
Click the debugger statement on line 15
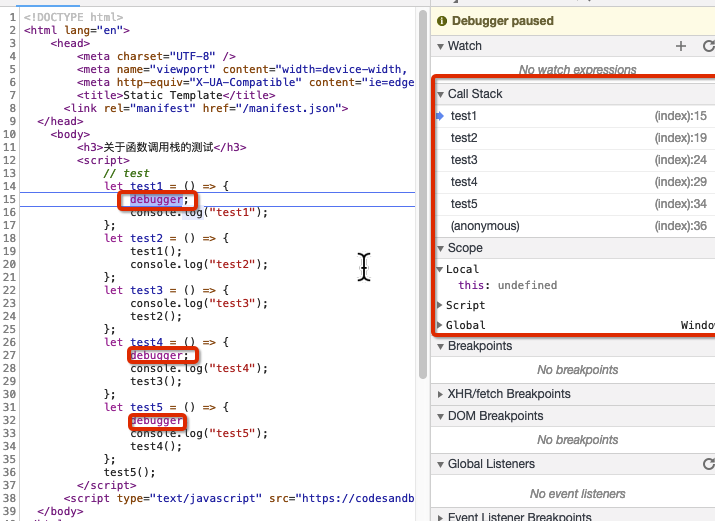pyautogui.click(x=159, y=199)
